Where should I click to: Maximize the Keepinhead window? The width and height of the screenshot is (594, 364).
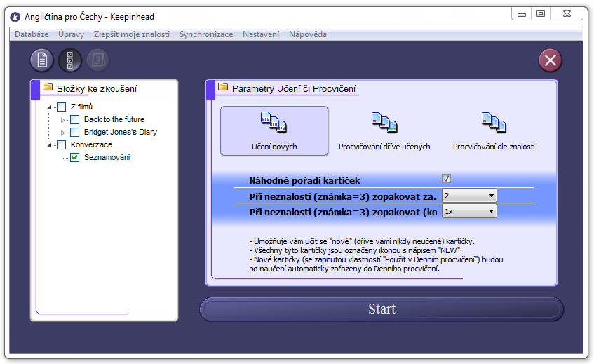pos(541,13)
